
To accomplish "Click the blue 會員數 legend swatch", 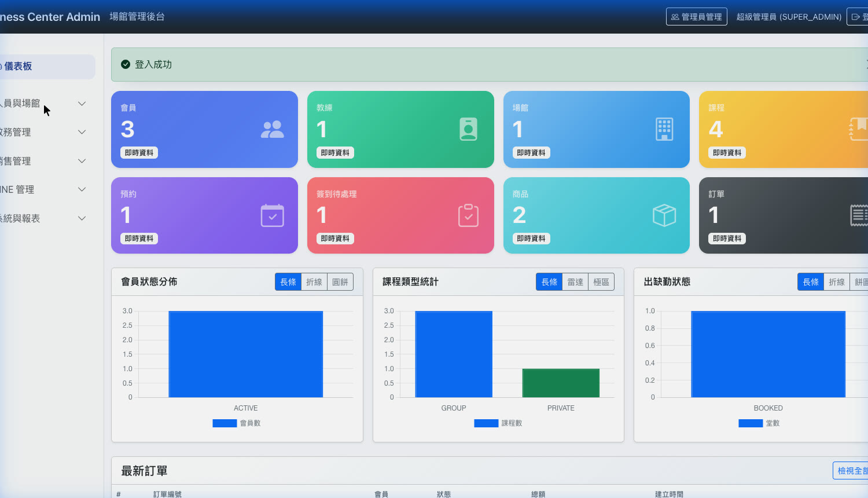I will pos(225,423).
